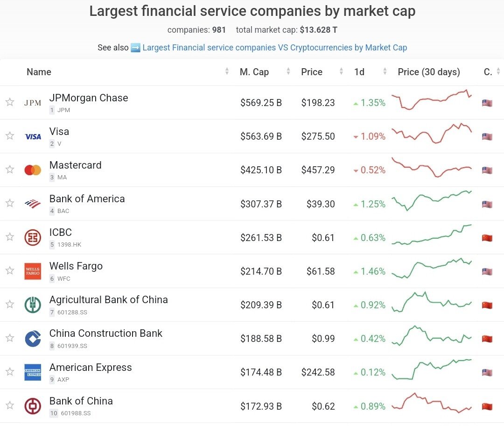The image size is (504, 426).
Task: Sort by M. Cap column arrows
Action: tap(288, 71)
